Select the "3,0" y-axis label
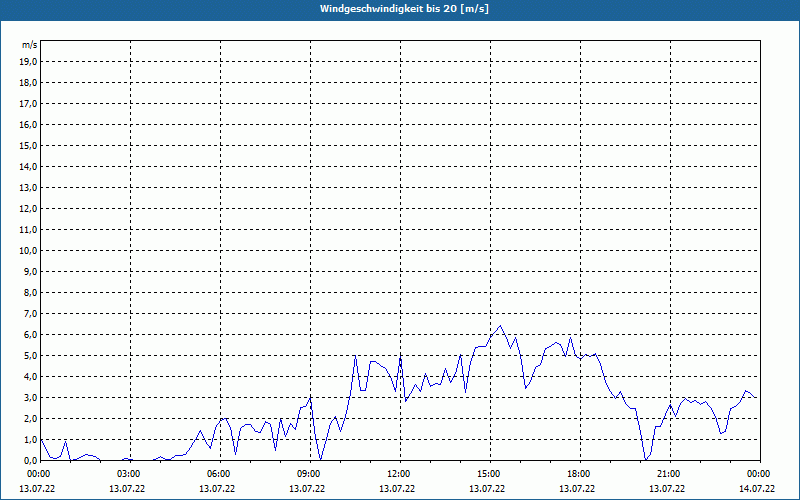This screenshot has width=800, height=500. coord(30,397)
